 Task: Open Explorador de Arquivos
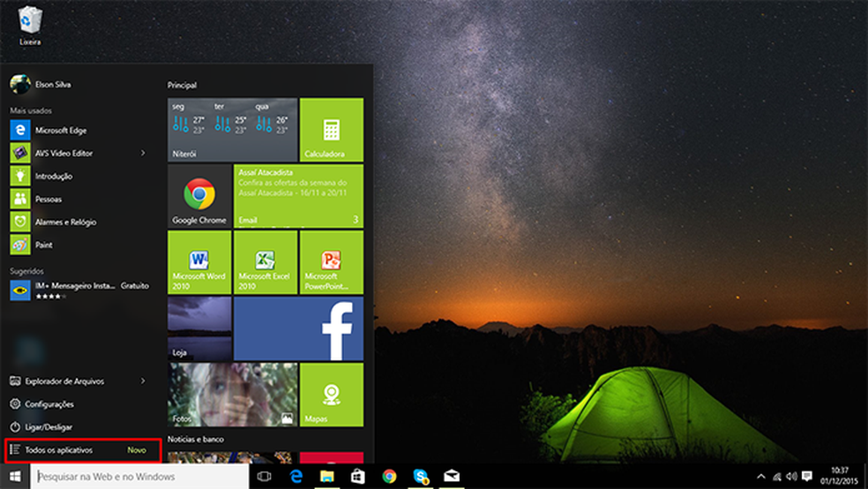64,381
